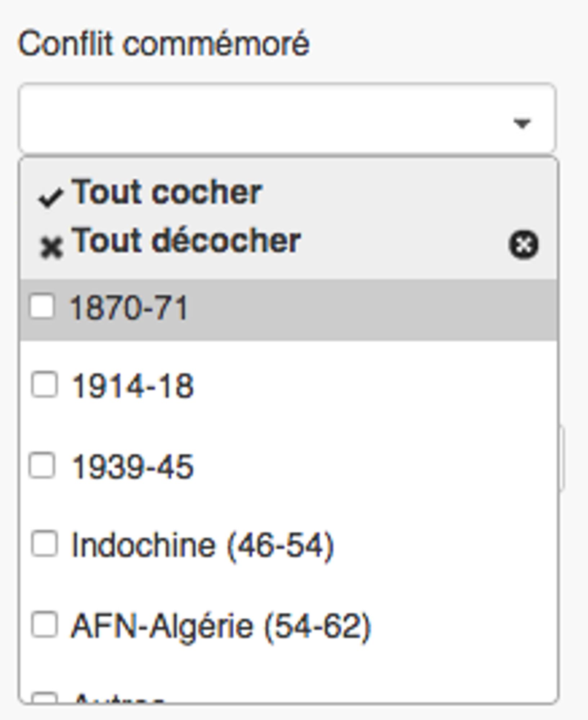
Task: Toggle the Indochine (46-54) checkbox
Action: [44, 544]
